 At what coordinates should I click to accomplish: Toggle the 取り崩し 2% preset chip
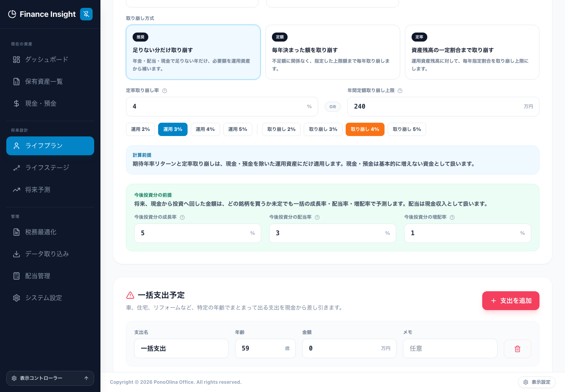click(x=281, y=129)
